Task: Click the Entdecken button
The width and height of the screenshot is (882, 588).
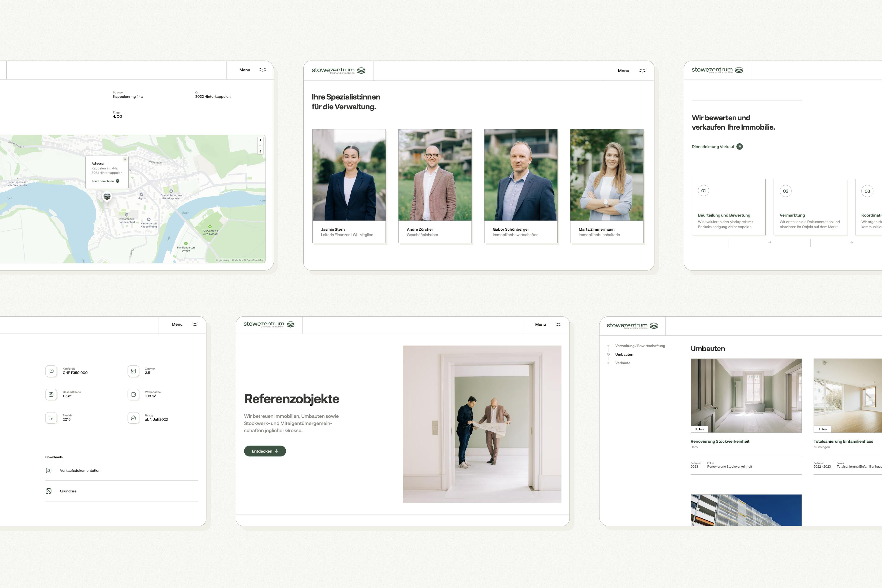Action: pyautogui.click(x=265, y=451)
